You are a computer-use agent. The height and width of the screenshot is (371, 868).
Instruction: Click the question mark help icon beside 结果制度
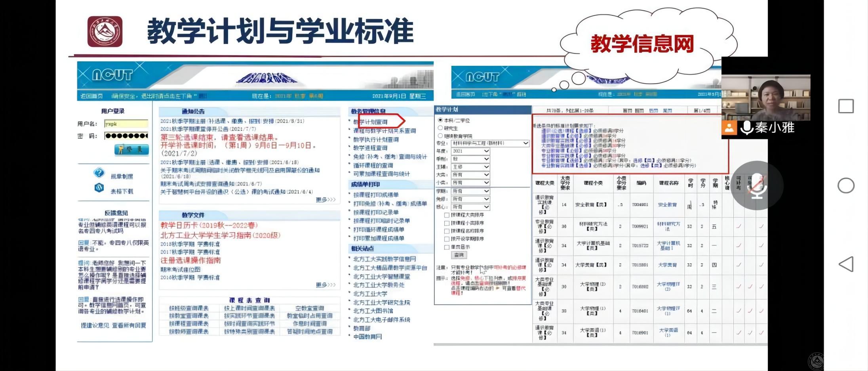click(x=99, y=173)
